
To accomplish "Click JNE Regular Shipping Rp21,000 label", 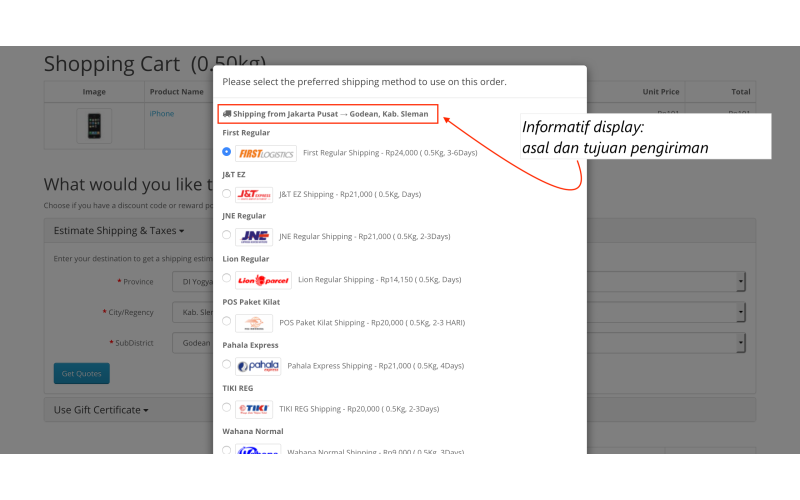I will pyautogui.click(x=365, y=236).
